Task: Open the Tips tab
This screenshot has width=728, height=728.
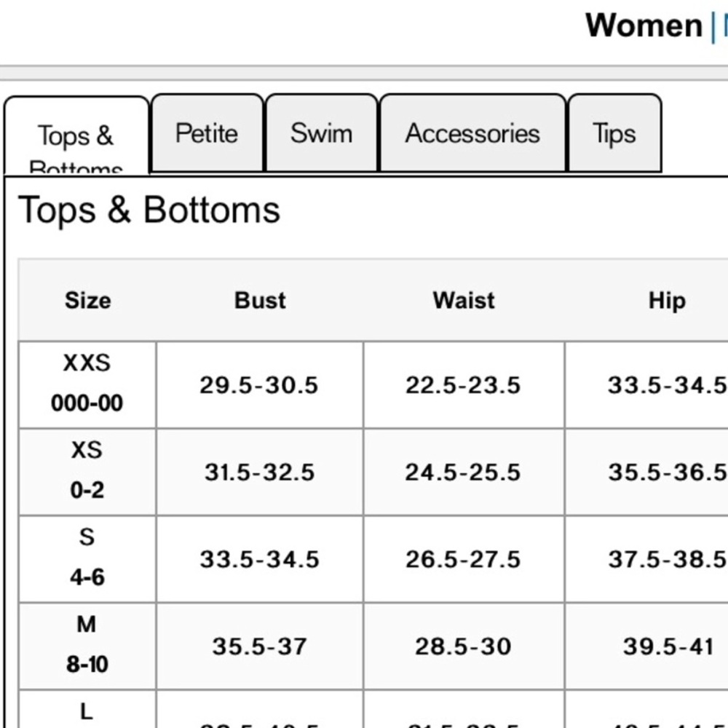Action: coord(614,132)
